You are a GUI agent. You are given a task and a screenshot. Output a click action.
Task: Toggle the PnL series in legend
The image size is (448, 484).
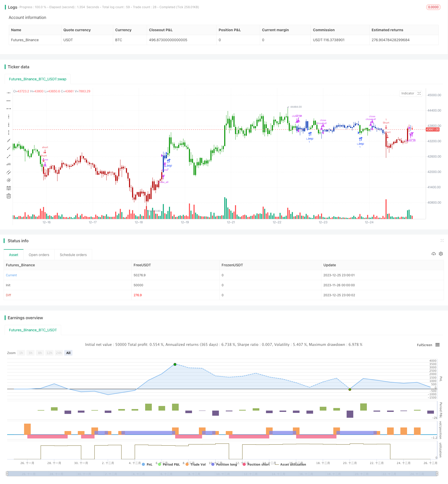pos(147,464)
